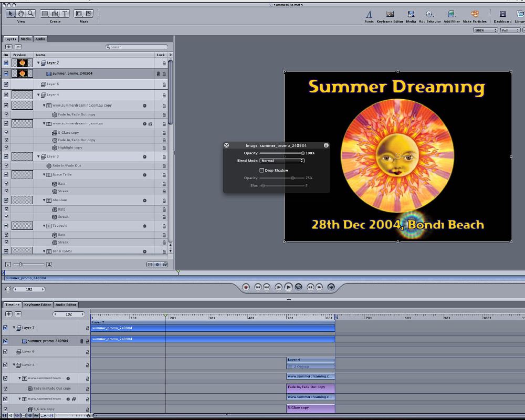Toggle loop playback in transport controls

299,287
